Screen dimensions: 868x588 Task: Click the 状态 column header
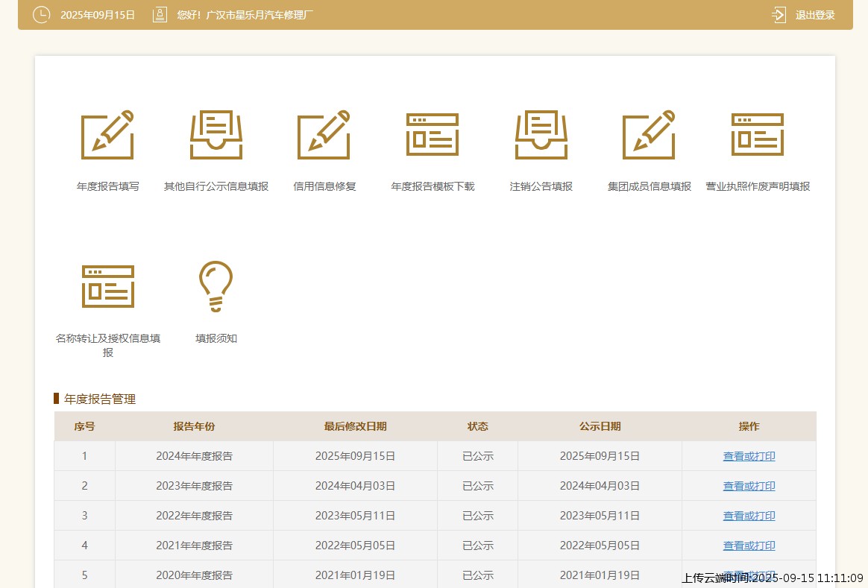tap(478, 426)
